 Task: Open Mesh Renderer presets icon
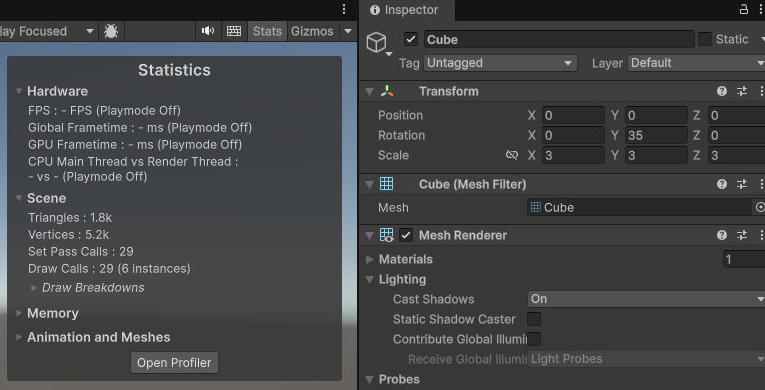click(742, 235)
